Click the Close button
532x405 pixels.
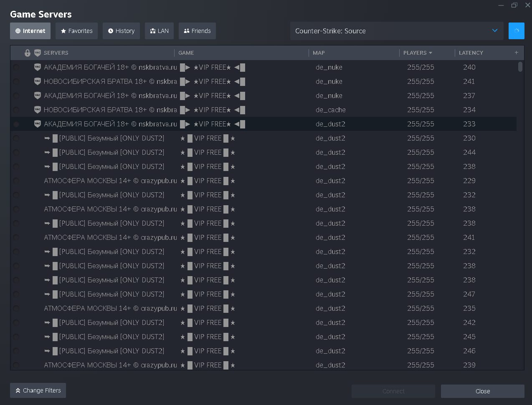pyautogui.click(x=482, y=391)
